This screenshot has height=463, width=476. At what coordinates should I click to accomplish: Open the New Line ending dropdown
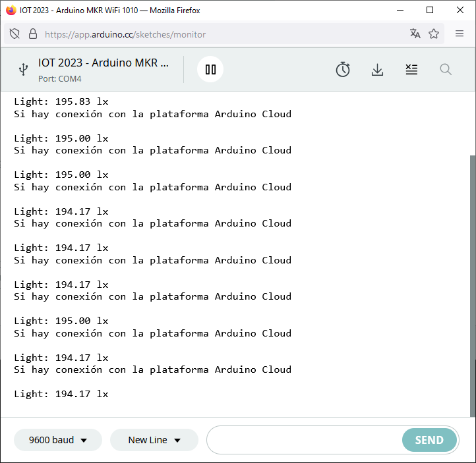(154, 440)
